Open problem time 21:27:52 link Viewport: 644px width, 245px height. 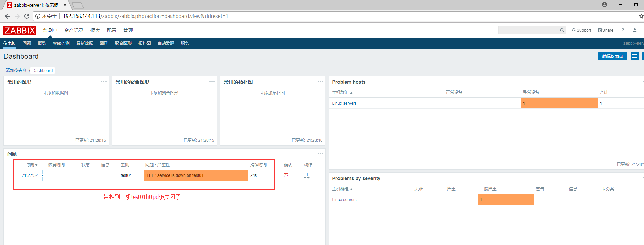point(30,175)
